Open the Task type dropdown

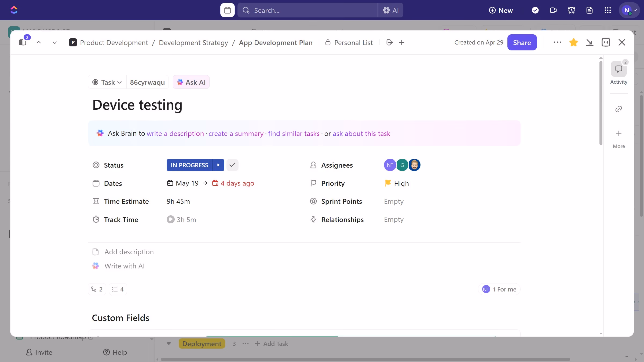coord(107,82)
